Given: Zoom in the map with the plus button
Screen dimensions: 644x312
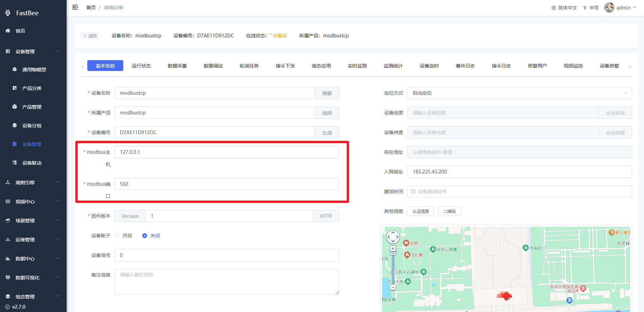Looking at the screenshot, I should point(393,249).
